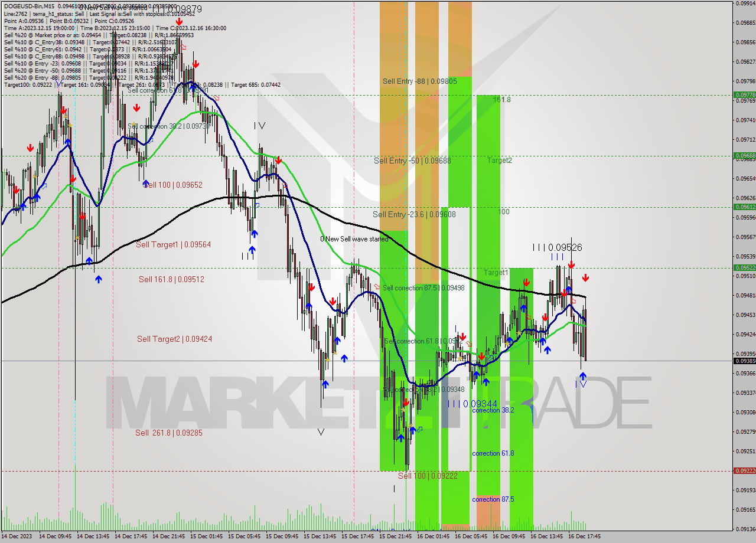756x543 pixels.
Task: Click the 'Target1' label near the black average
Action: pyautogui.click(x=496, y=273)
